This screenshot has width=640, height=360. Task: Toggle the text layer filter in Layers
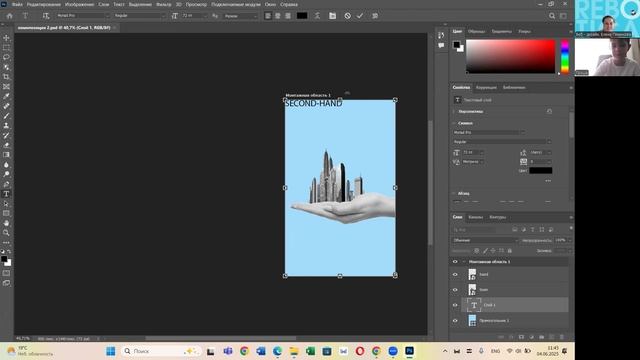point(533,230)
